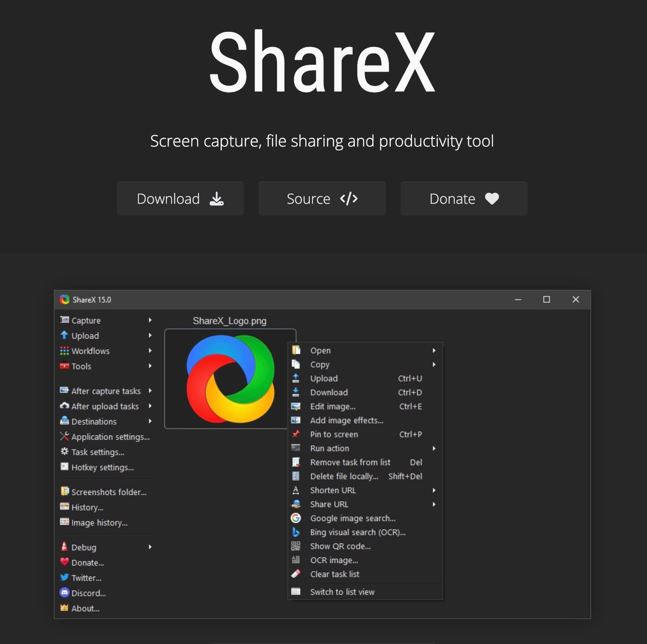This screenshot has height=644, width=647.
Task: Select the Upload icon in the sidebar
Action: tap(64, 336)
